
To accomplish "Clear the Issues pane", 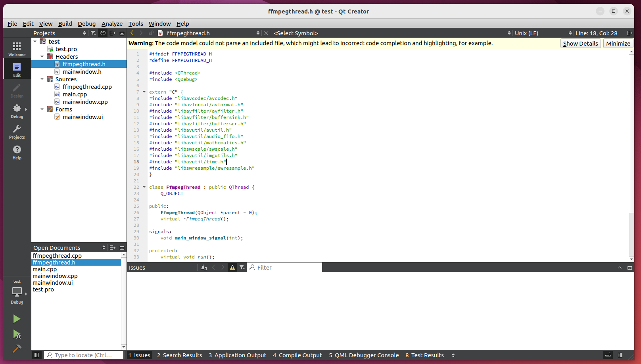I will click(x=204, y=268).
